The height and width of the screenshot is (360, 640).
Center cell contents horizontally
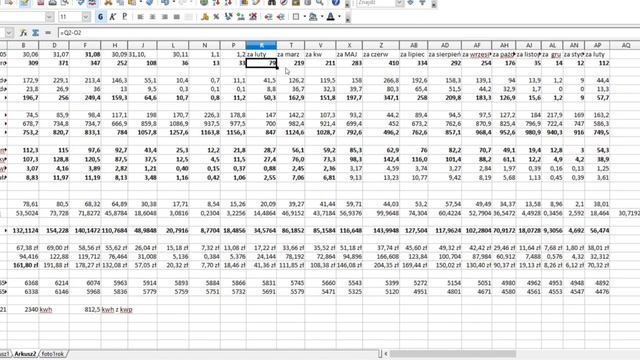click(153, 17)
